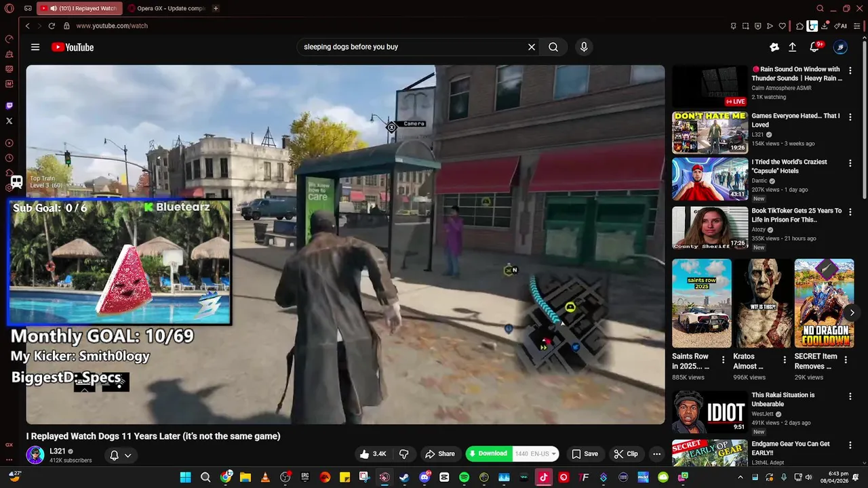868x488 pixels.
Task: Start voice search with the microphone
Action: coord(584,47)
